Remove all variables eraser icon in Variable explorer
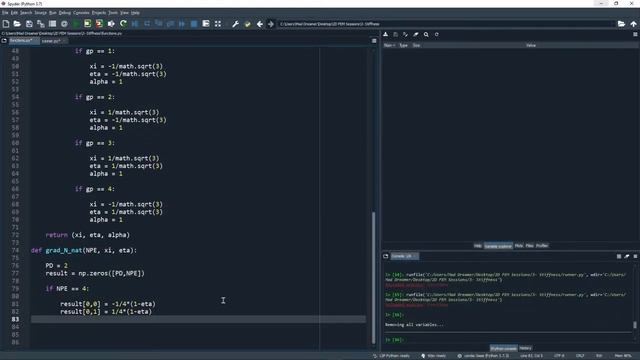The height and width of the screenshot is (360, 640). tap(416, 35)
